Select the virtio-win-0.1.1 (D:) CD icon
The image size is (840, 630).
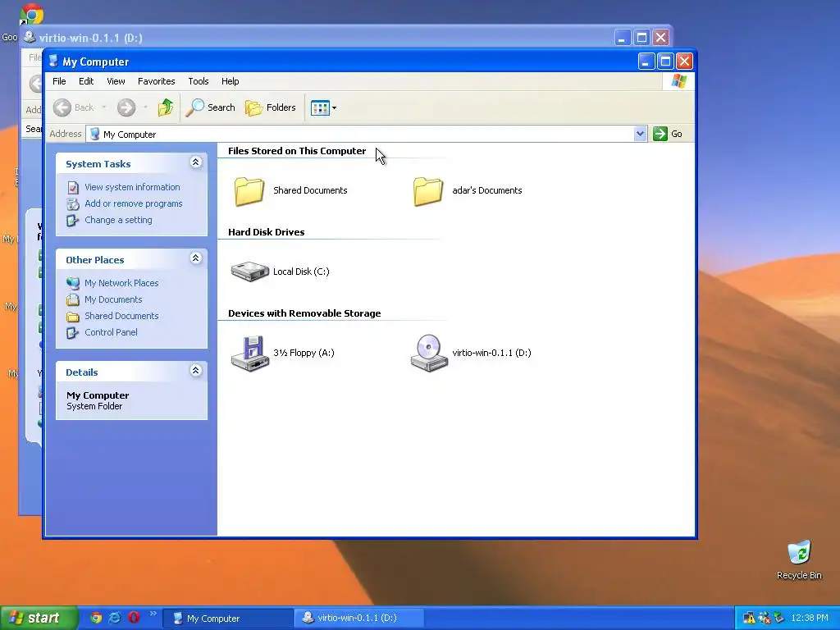point(429,353)
